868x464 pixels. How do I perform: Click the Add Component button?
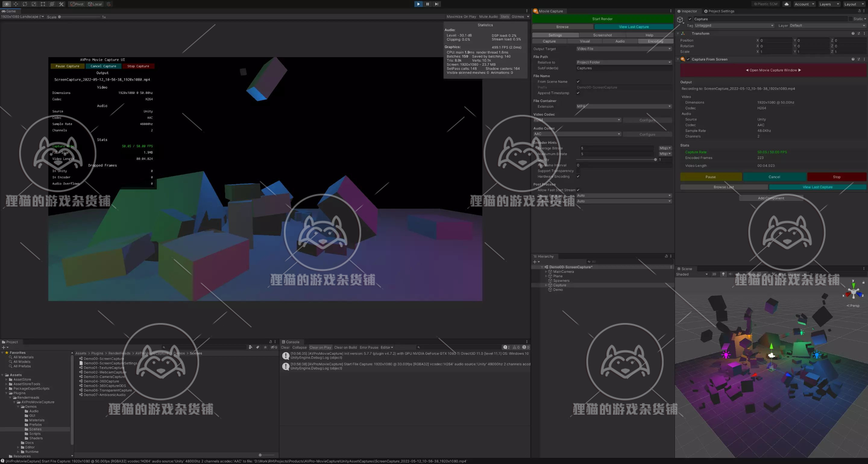(x=771, y=198)
